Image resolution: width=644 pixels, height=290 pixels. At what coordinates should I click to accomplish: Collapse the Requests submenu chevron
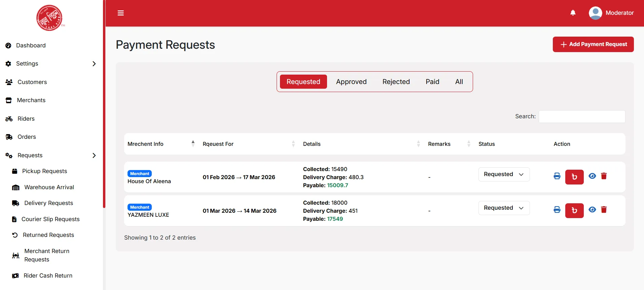tap(94, 155)
